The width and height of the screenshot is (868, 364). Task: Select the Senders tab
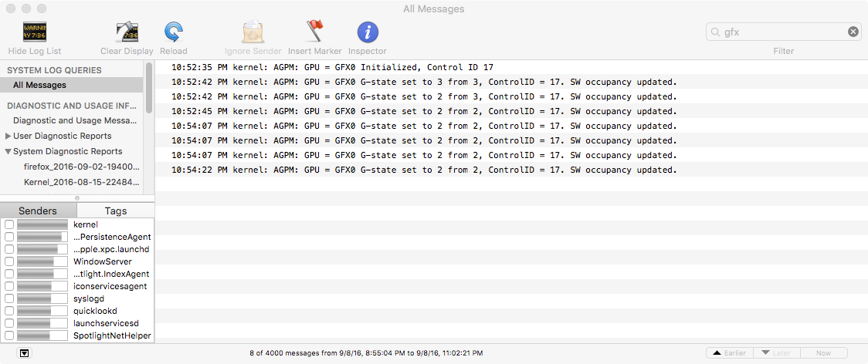point(38,211)
